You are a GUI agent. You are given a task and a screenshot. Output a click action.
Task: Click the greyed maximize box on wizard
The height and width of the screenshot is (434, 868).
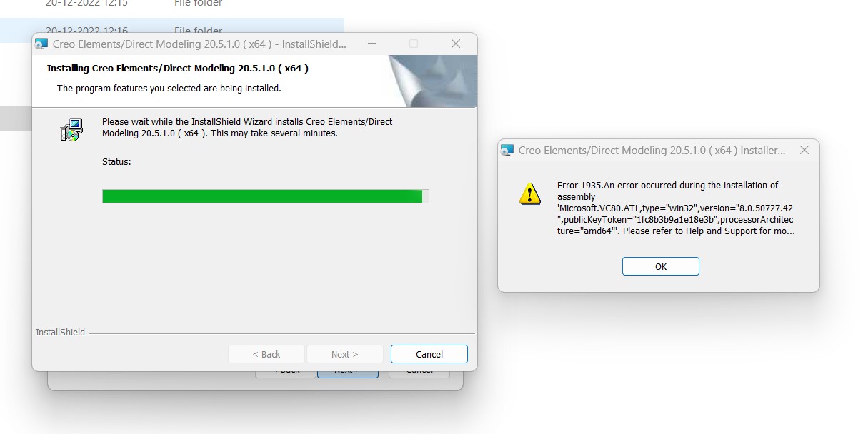pyautogui.click(x=414, y=44)
